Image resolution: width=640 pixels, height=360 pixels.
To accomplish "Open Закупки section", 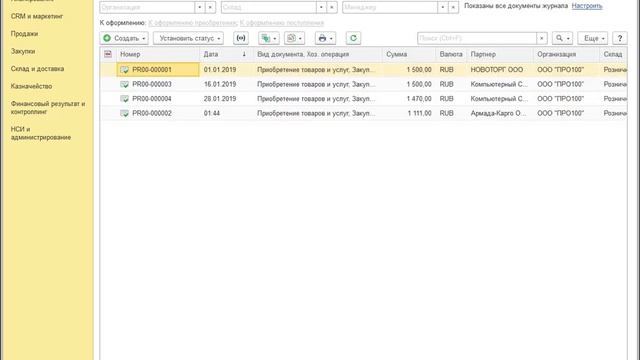I will (x=23, y=51).
